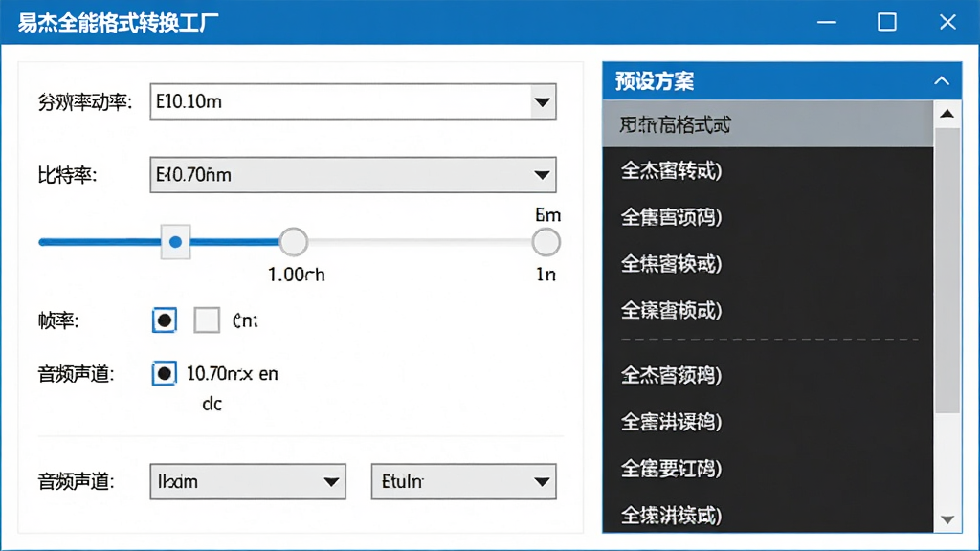The image size is (980, 551).
Task: Toggle the 10.70 radio option for 音频声道
Action: [x=165, y=374]
